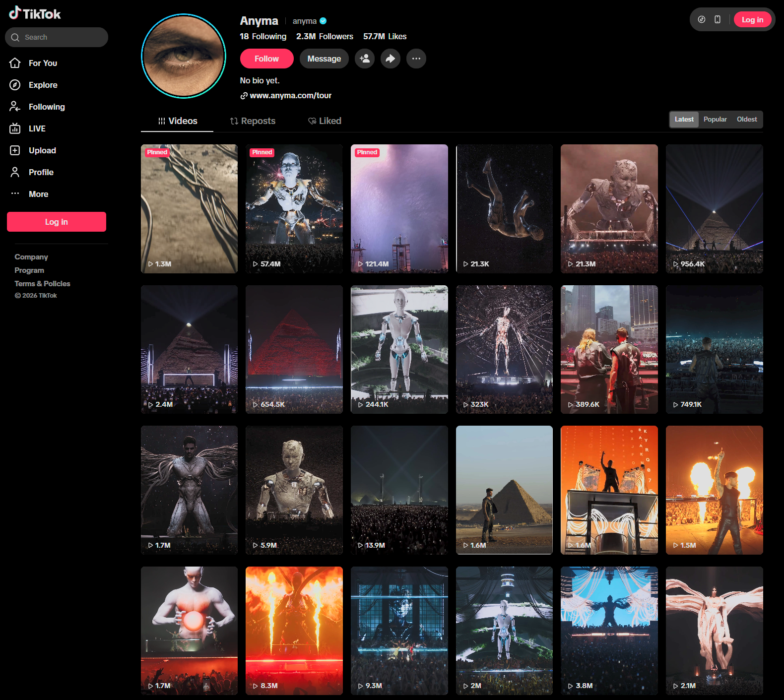Screen dimensions: 784x700
Task: Follow the Anyma account
Action: pos(266,59)
